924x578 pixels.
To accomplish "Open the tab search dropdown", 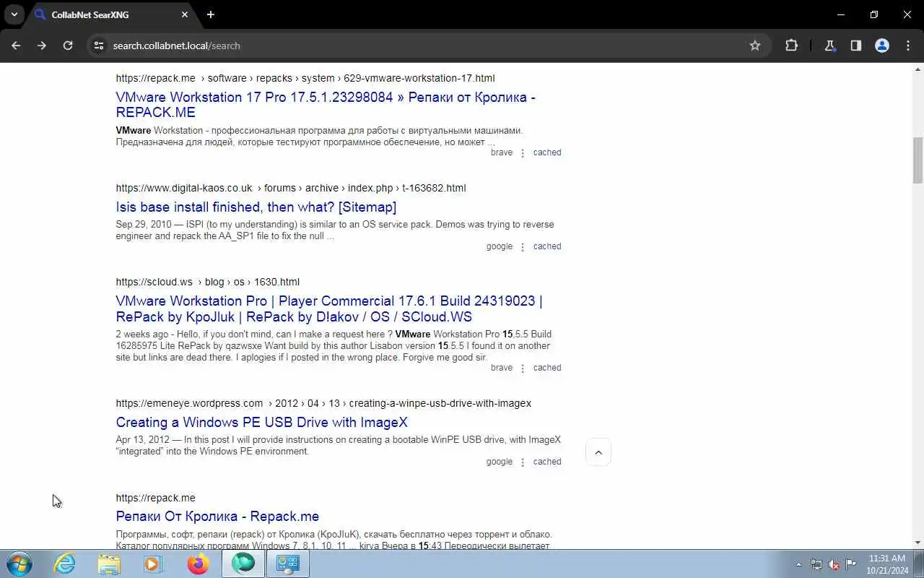I will pos(14,14).
